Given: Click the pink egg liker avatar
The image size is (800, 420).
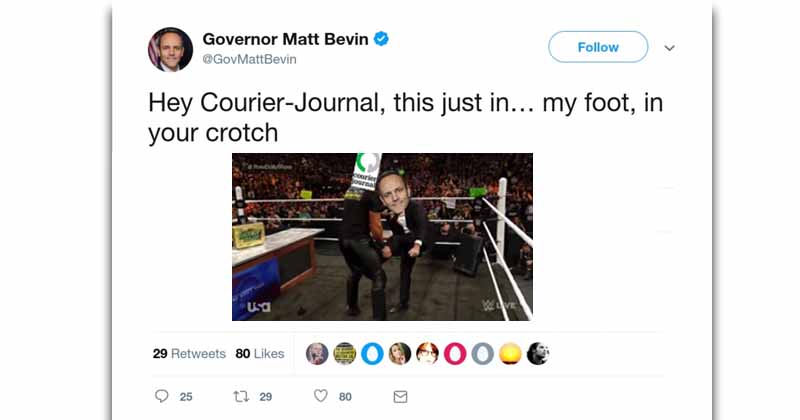Looking at the screenshot, I should point(455,354).
